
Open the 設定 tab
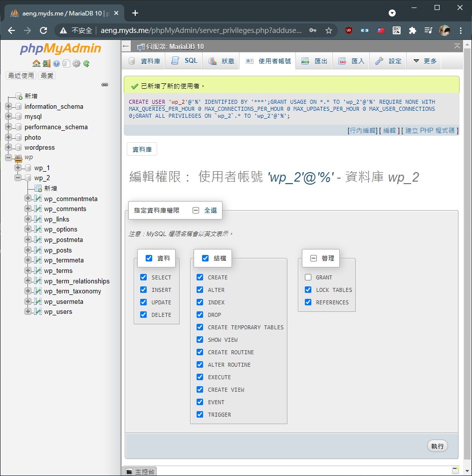point(388,61)
